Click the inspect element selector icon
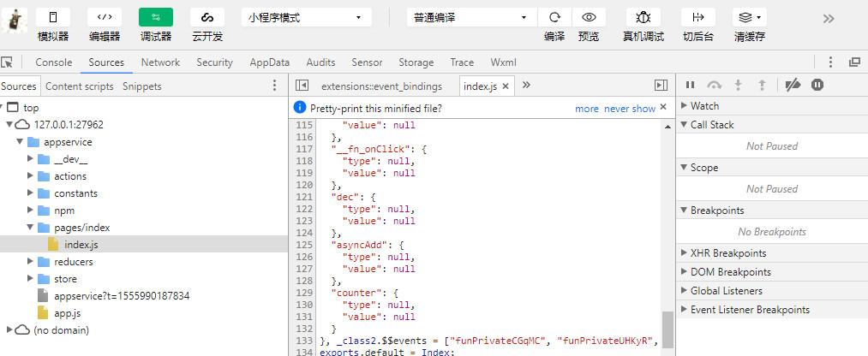The width and height of the screenshot is (868, 356). tap(8, 62)
